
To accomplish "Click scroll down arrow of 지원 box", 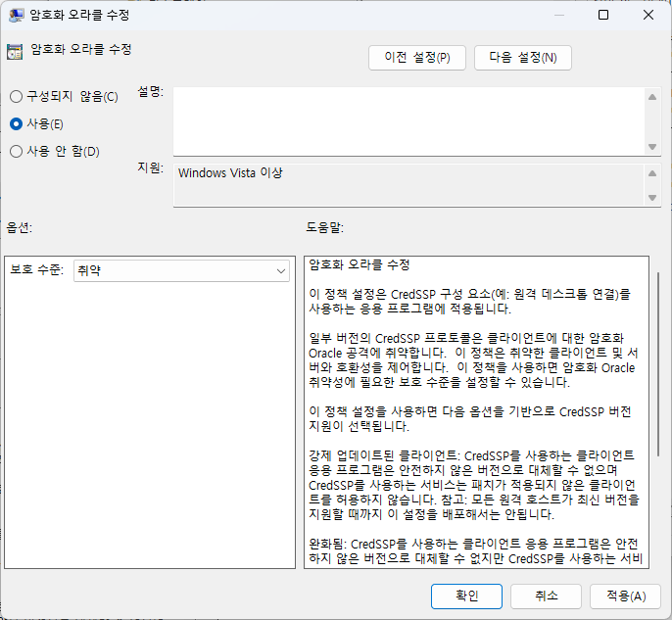I will tap(652, 198).
